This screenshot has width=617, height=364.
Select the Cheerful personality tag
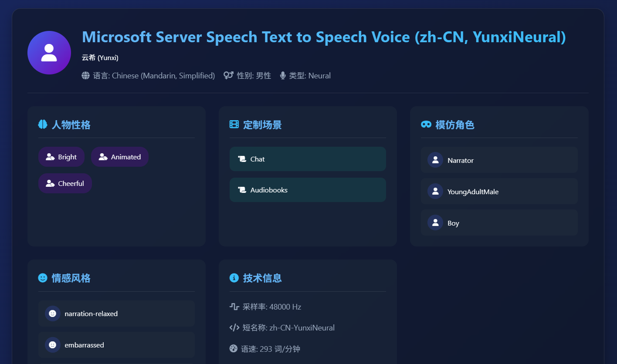[x=65, y=183]
